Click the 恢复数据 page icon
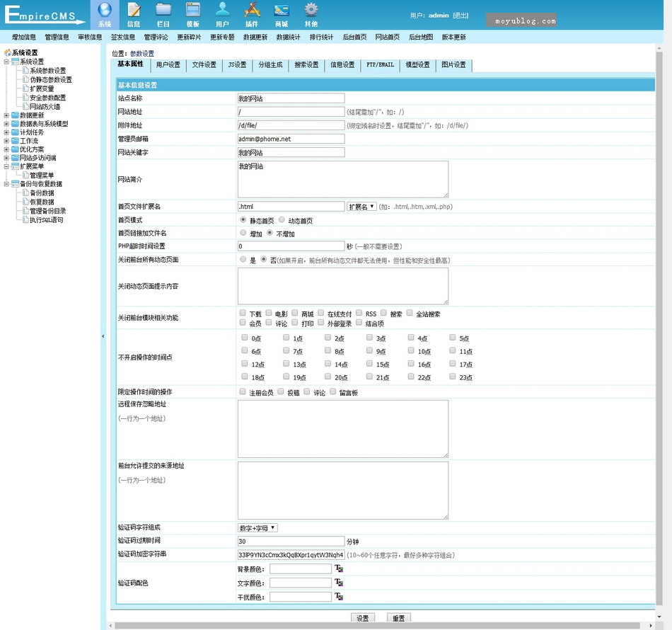 pos(25,202)
